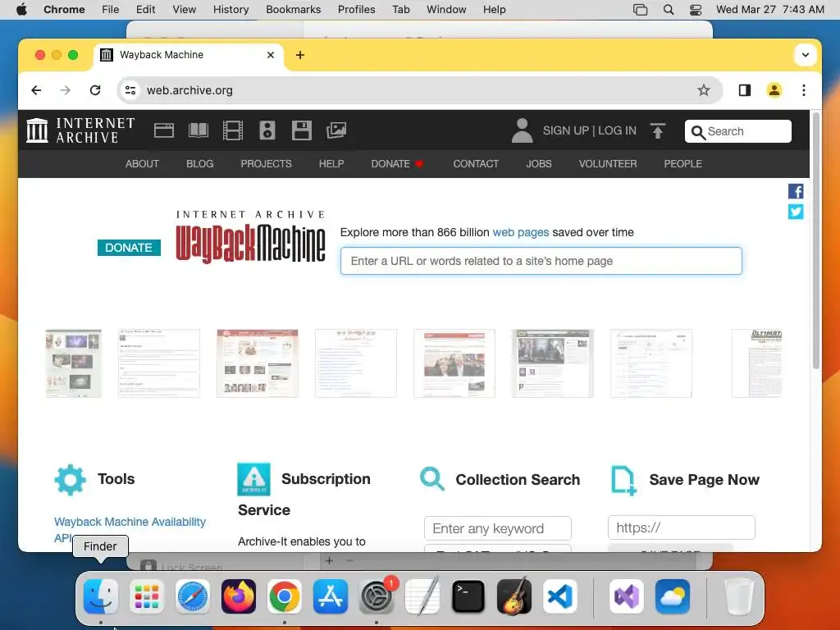840x630 pixels.
Task: Click the Upload arrow icon
Action: coord(658,130)
